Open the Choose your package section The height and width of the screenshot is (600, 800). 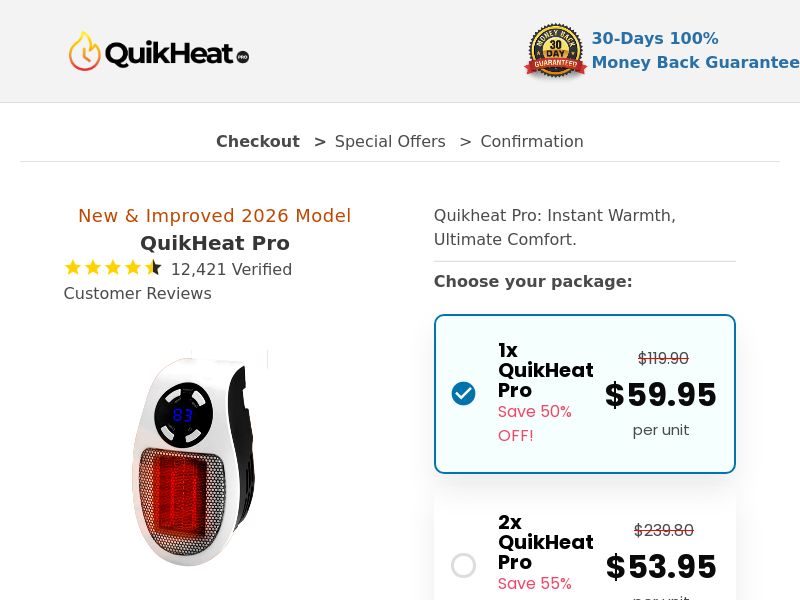tap(533, 281)
